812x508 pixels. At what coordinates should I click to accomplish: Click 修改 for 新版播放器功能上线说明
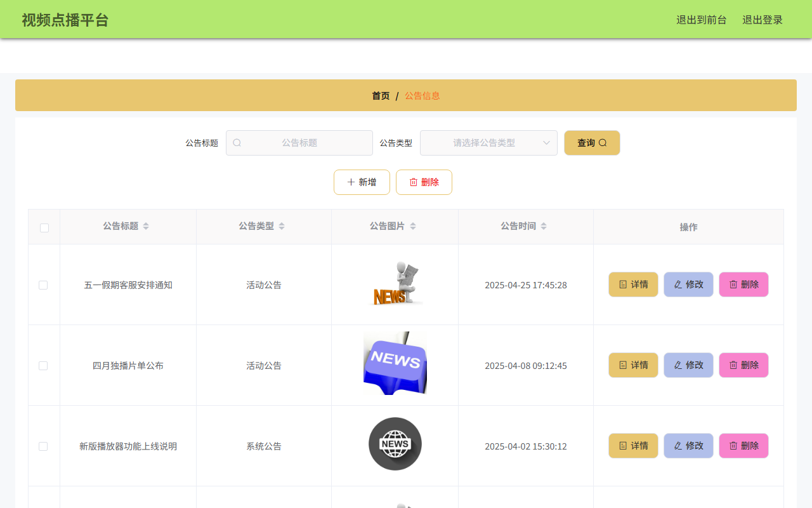[688, 446]
